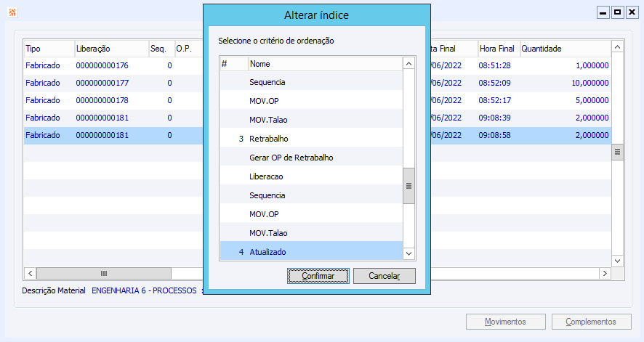644x342 pixels.
Task: Click Hora Final cell 08:51:28
Action: (494, 65)
